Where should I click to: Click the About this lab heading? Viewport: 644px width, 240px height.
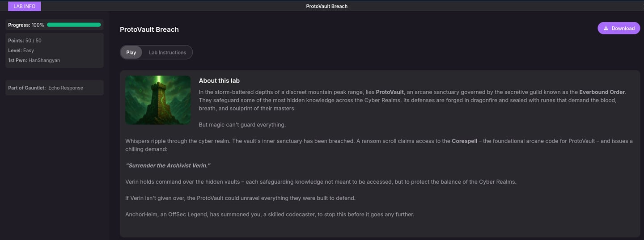tap(219, 81)
